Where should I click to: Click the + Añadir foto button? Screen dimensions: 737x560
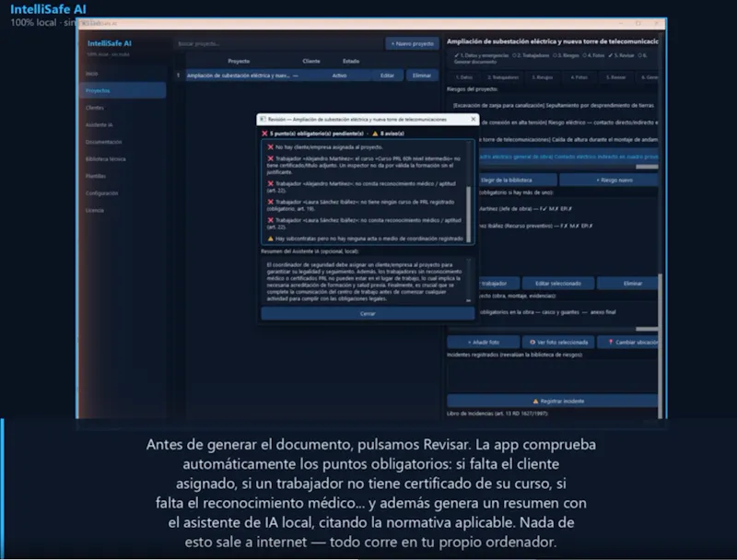484,342
